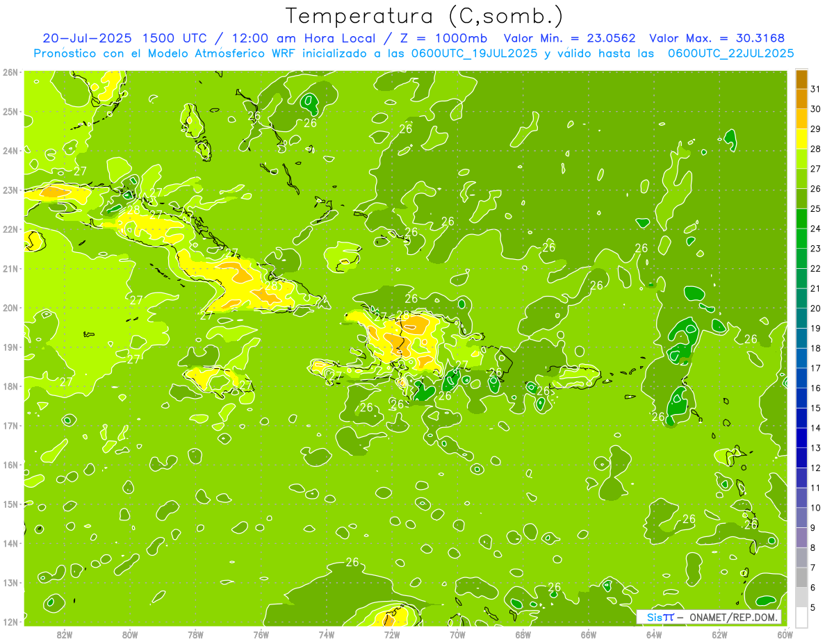Screen dimensions: 834x644
Task: Click the '60W' longitude axis label
Action: pyautogui.click(x=785, y=634)
